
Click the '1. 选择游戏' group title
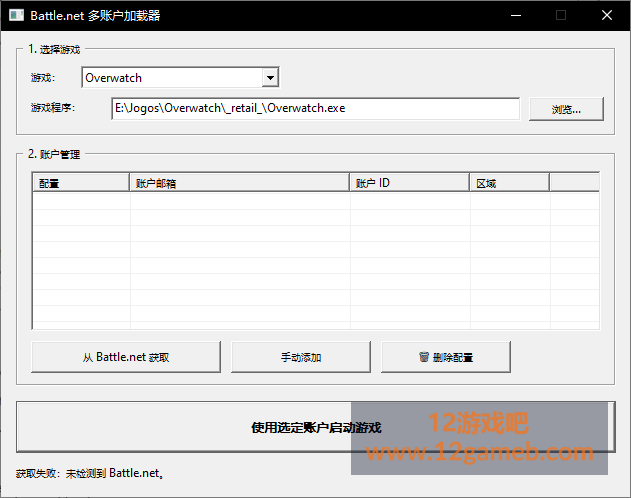[54, 49]
